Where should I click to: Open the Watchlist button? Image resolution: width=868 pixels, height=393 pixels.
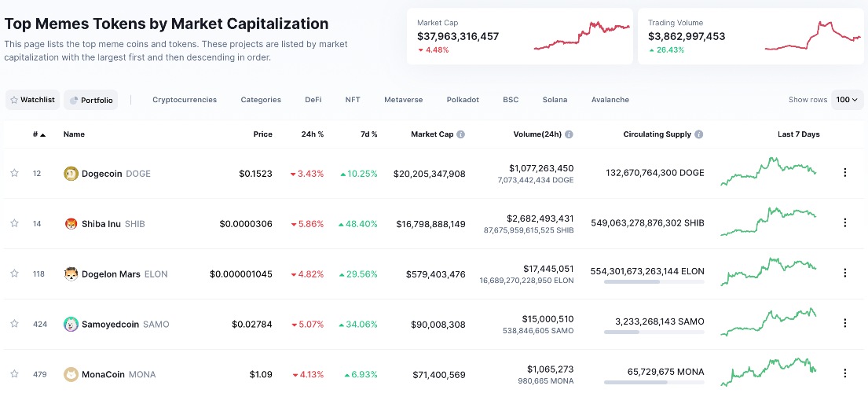33,100
